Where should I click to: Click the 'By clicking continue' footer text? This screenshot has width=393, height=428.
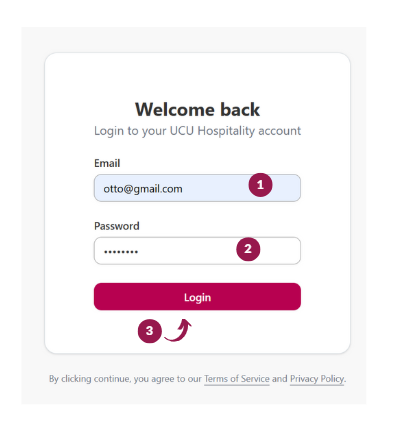[x=125, y=379]
